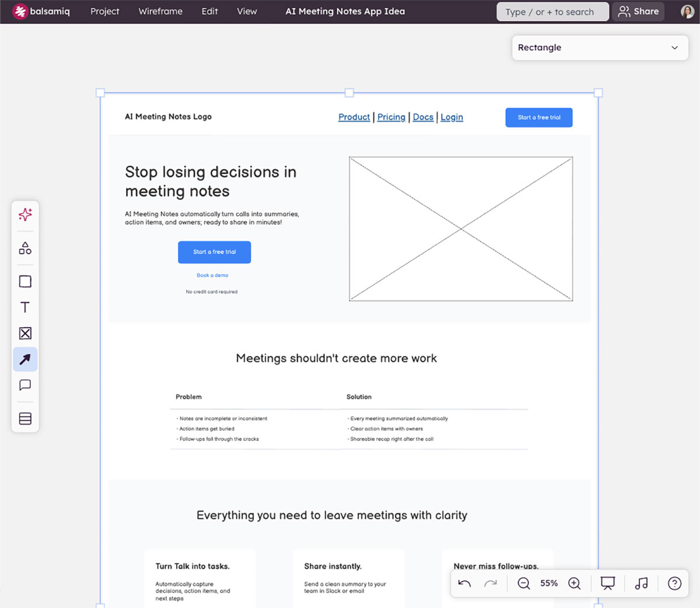Select the Rectangle tool in the left toolbar

click(24, 281)
